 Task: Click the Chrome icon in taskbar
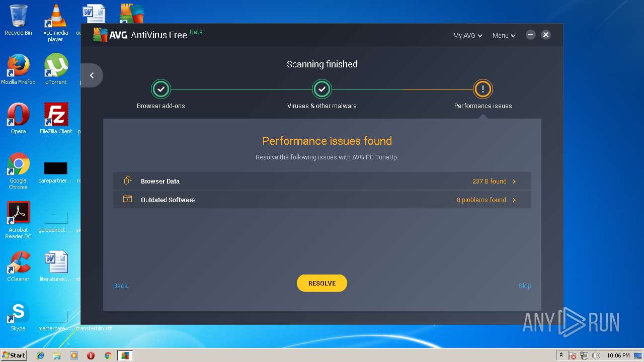(x=108, y=355)
